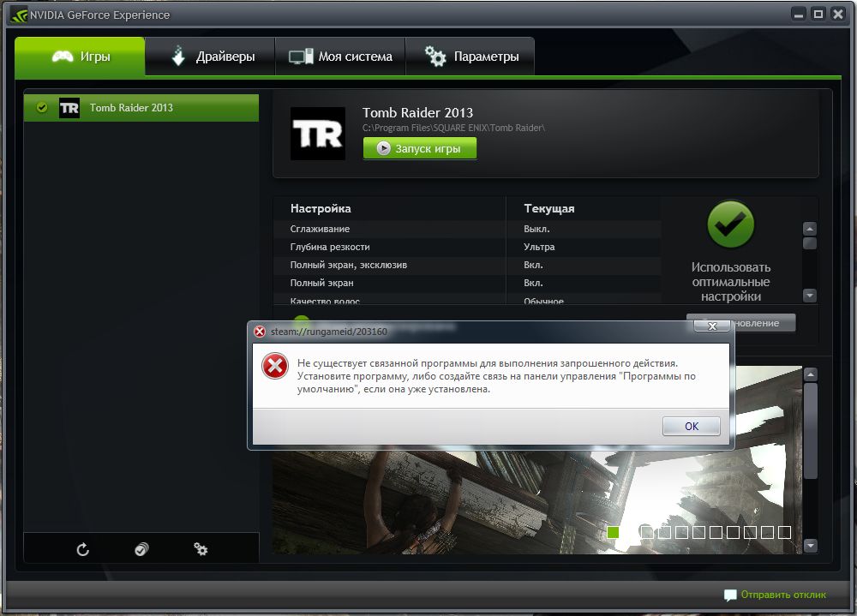Click the Tomb Raider 2013 game title heading

417,112
